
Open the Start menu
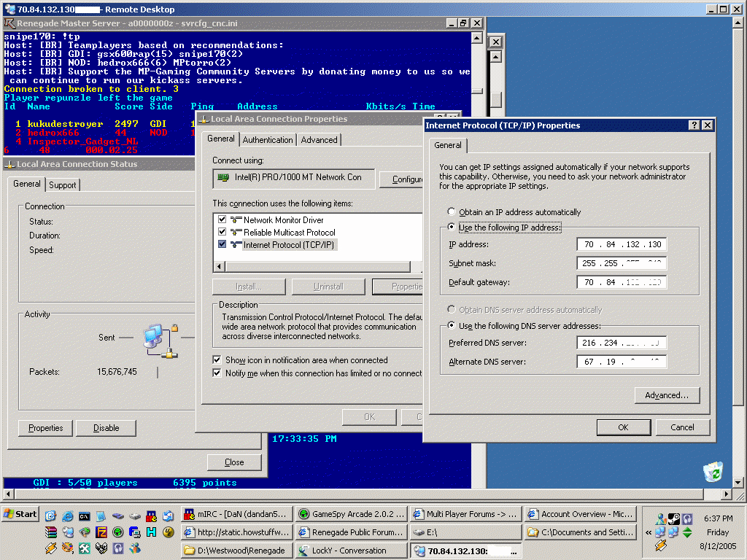pos(20,514)
